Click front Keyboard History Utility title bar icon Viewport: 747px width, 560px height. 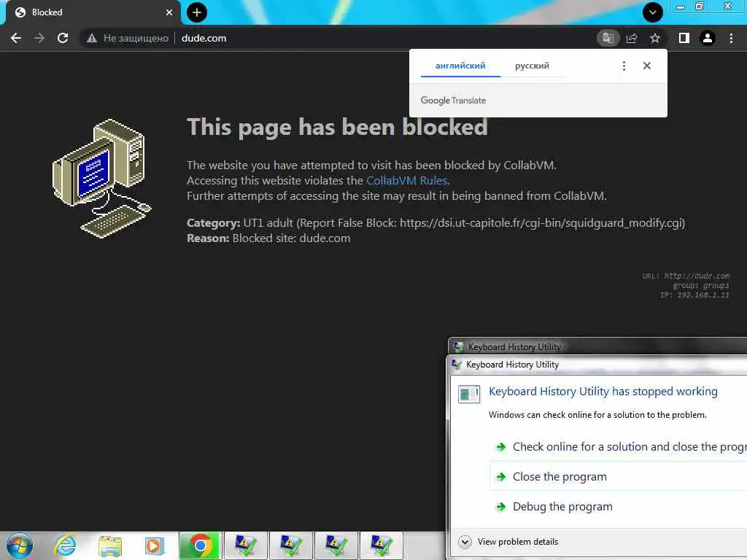tap(457, 365)
